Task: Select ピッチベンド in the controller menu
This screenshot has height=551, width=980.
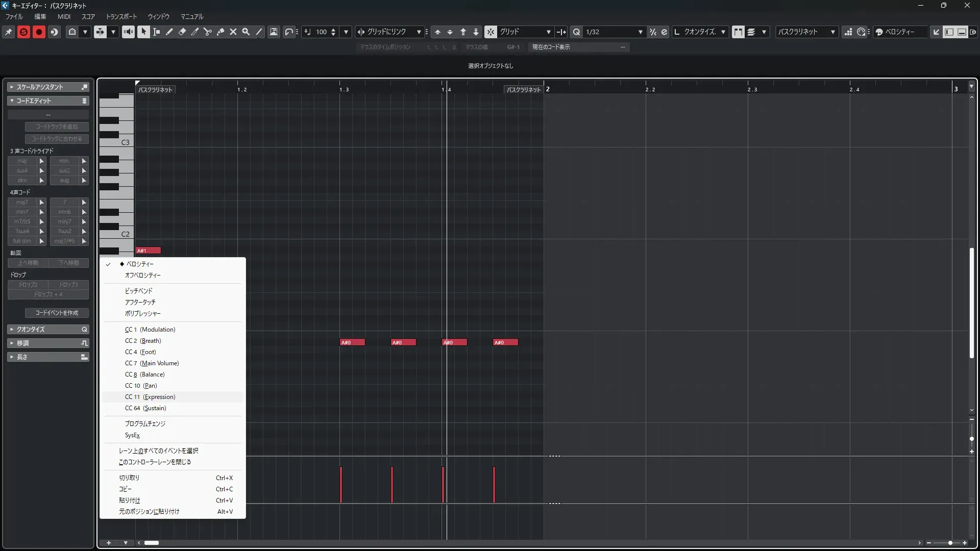Action: coord(138,291)
